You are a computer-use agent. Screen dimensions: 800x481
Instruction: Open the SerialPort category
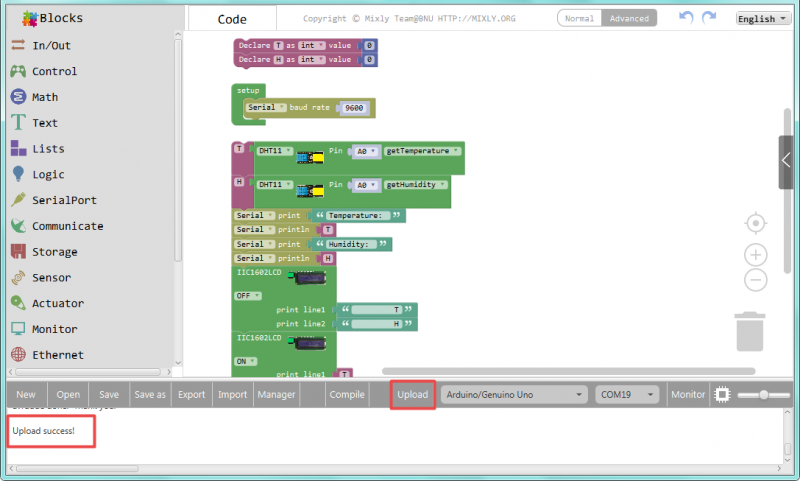64,200
